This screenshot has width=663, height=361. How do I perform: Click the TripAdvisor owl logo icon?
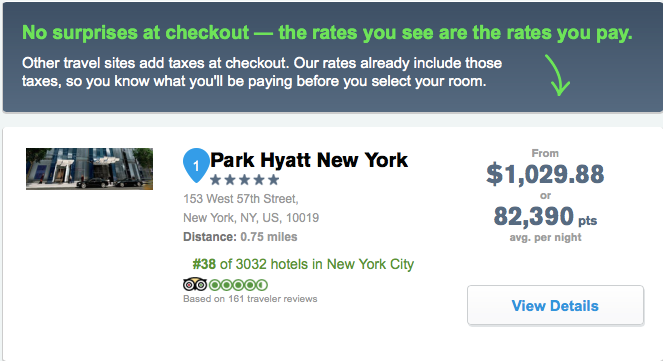[x=195, y=285]
